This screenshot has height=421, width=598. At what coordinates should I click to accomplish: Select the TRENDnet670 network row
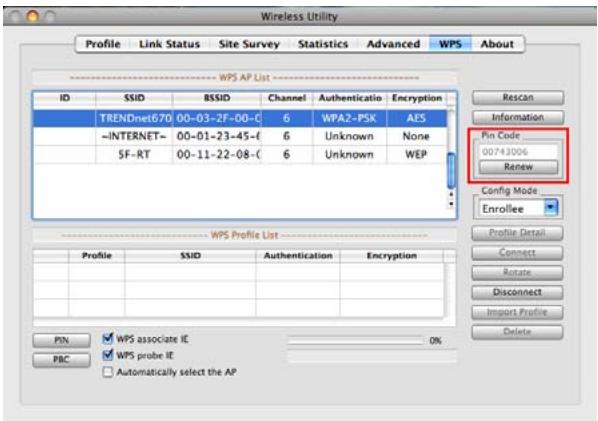240,118
